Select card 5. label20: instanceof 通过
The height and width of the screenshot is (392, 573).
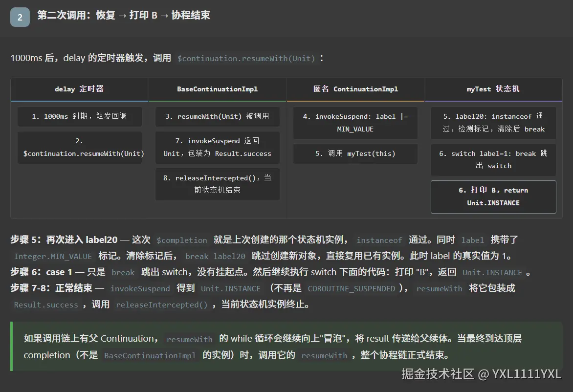click(x=493, y=123)
